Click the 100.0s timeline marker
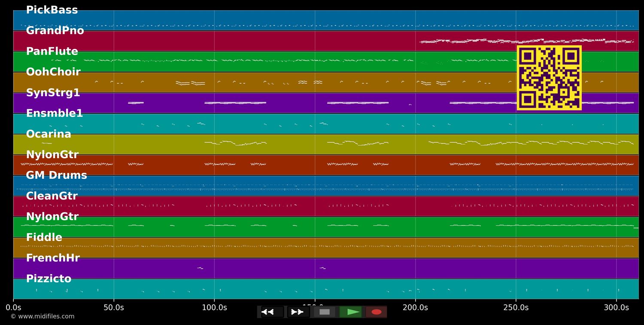Image resolution: width=644 pixels, height=325 pixels. coord(214,307)
